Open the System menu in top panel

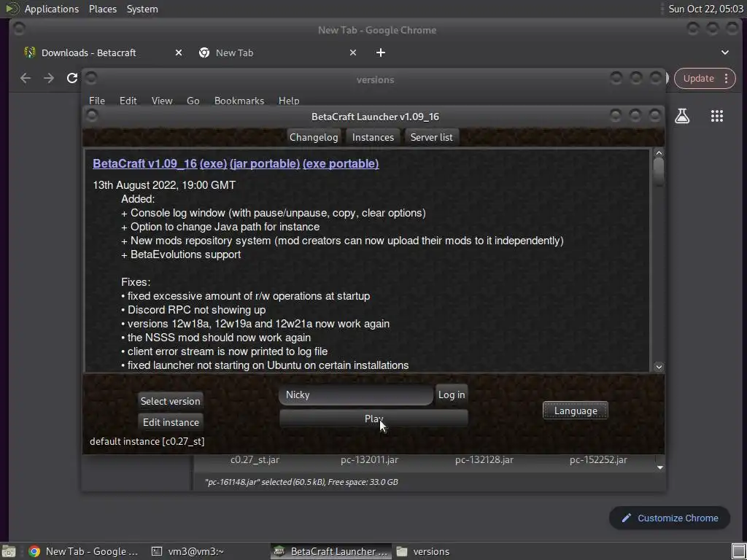tap(142, 9)
